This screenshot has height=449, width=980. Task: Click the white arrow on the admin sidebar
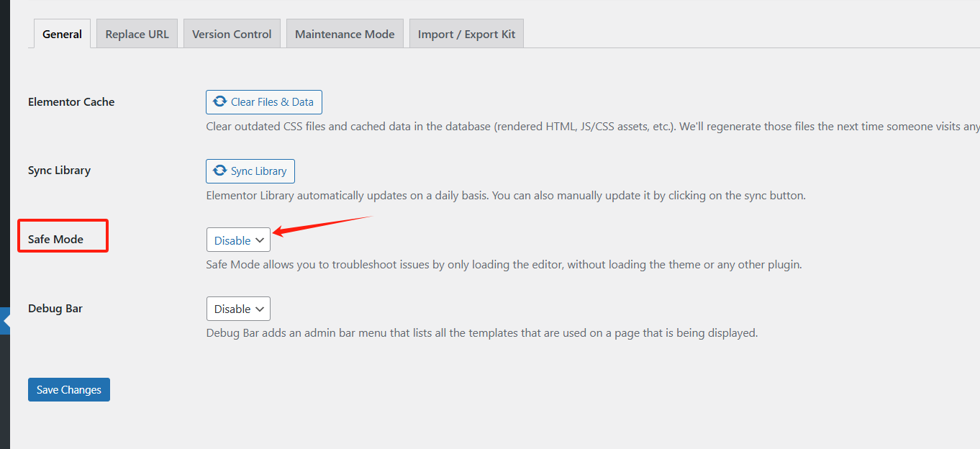[x=6, y=321]
